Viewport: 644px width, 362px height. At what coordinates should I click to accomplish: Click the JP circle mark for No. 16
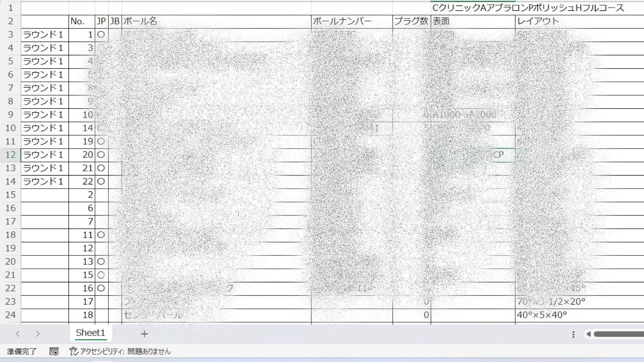click(101, 288)
